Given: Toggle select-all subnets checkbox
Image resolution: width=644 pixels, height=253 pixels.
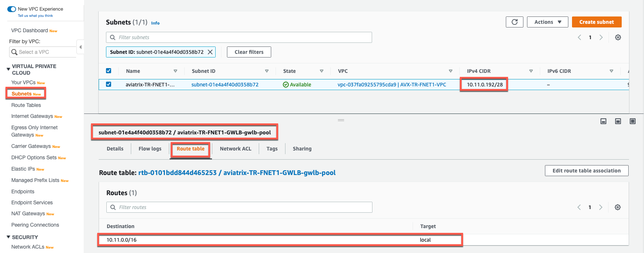Looking at the screenshot, I should pyautogui.click(x=109, y=71).
